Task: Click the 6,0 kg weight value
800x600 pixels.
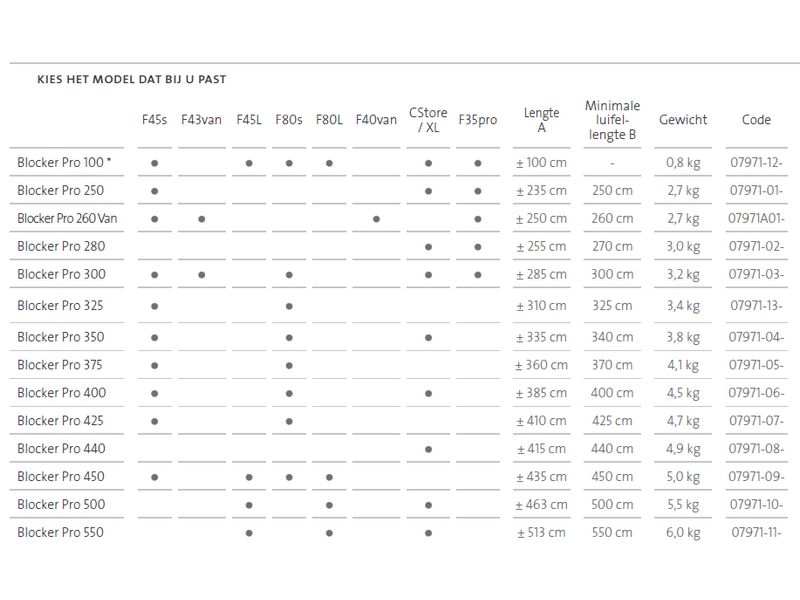Action: (683, 533)
